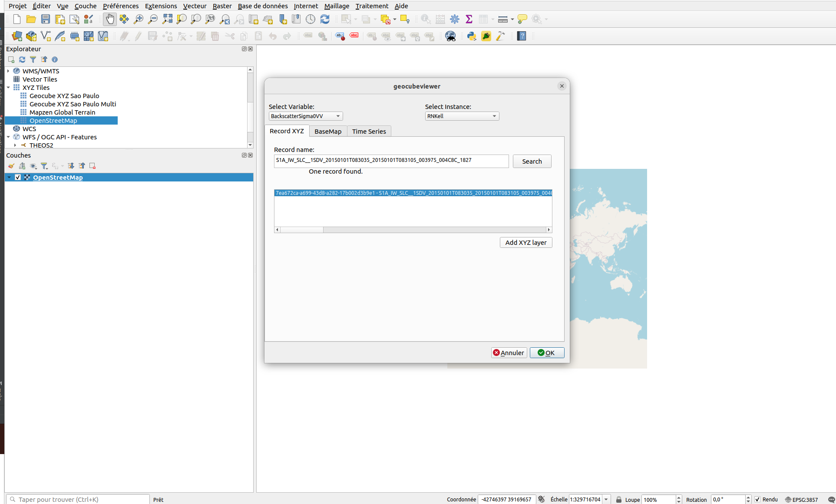Open the Data Source Manager icon
The height and width of the screenshot is (504, 836).
pos(17,36)
